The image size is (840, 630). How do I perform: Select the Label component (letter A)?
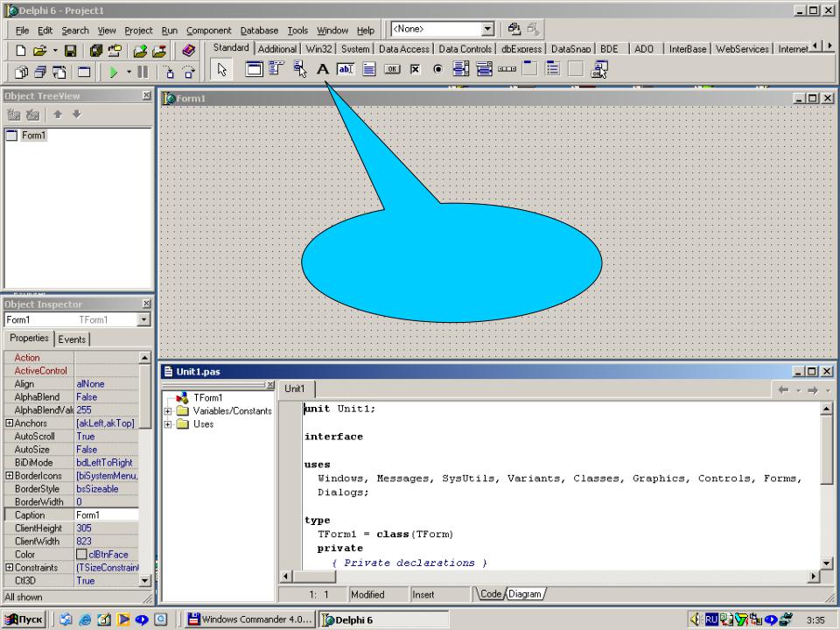coord(323,69)
